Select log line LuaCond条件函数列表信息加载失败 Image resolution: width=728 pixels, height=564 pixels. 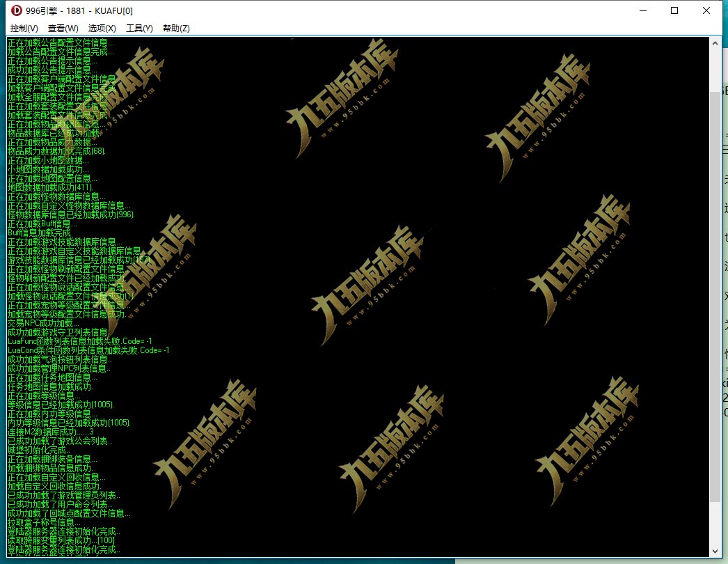88,350
